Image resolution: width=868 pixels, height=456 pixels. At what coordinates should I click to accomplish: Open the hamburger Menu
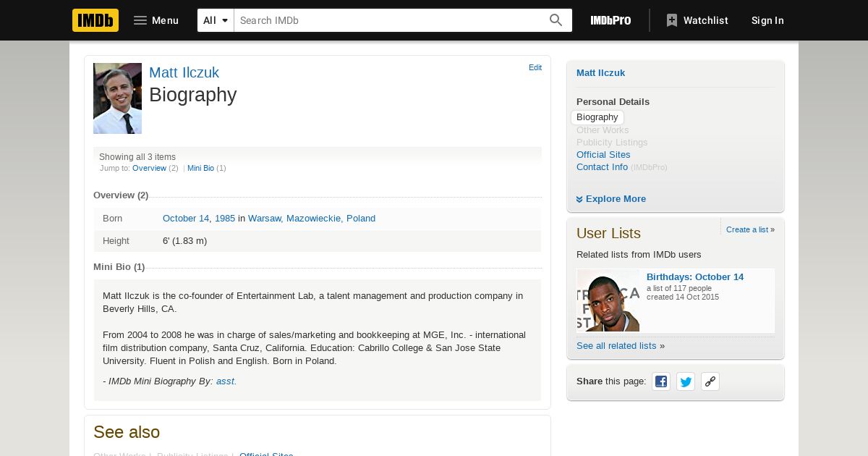point(156,20)
